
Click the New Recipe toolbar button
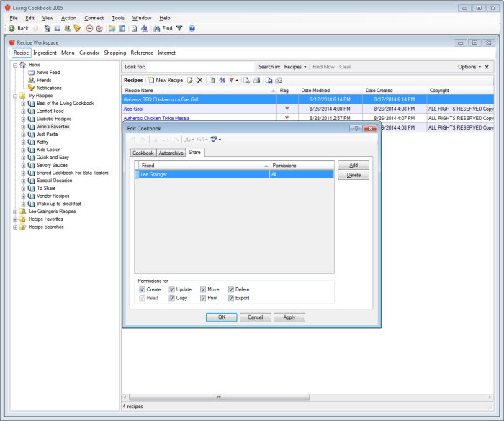click(166, 81)
